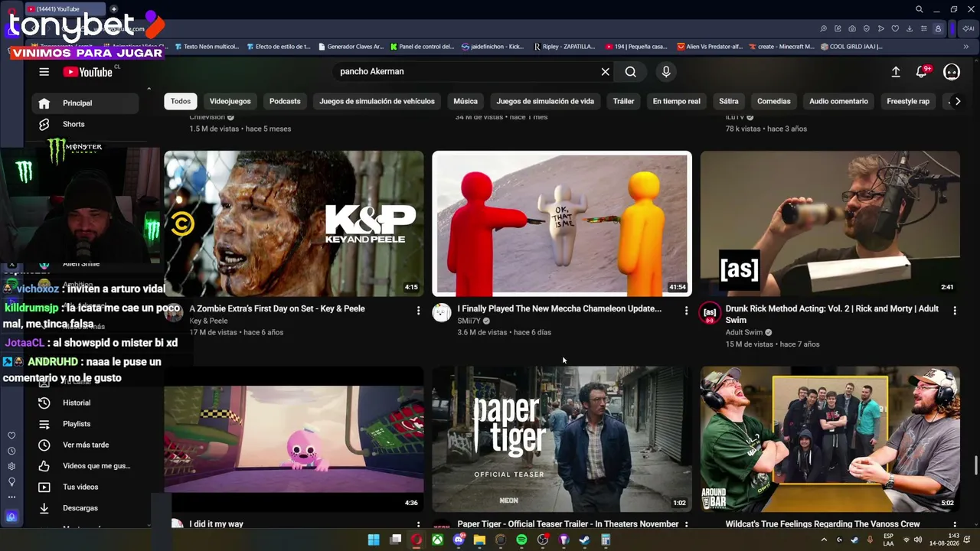Choose the 'Podcasts' chip

pyautogui.click(x=285, y=101)
